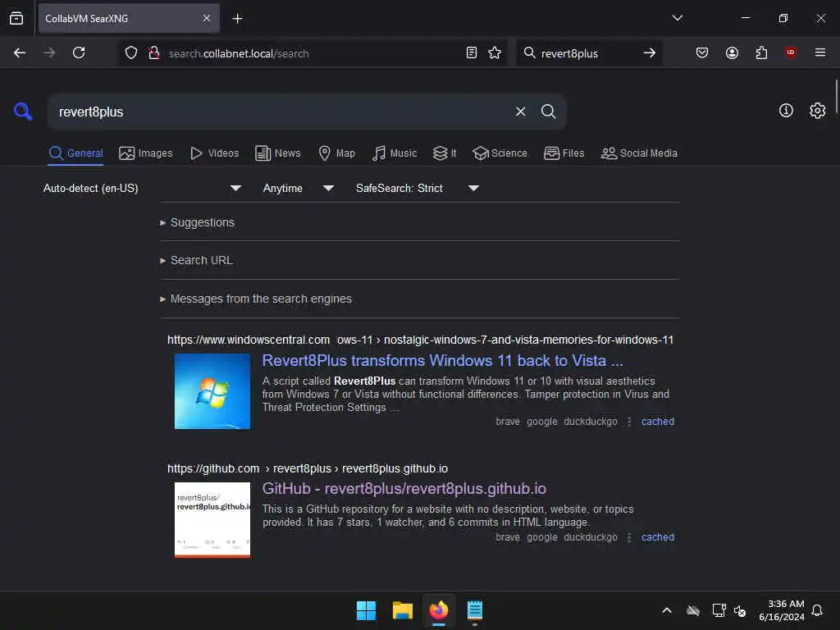Click the browser search bar go arrow

tap(650, 52)
